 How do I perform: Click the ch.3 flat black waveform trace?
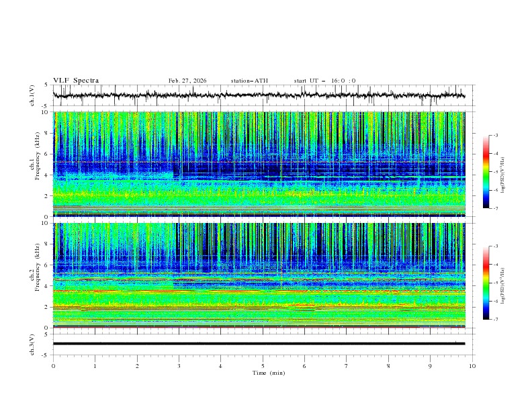click(x=259, y=344)
